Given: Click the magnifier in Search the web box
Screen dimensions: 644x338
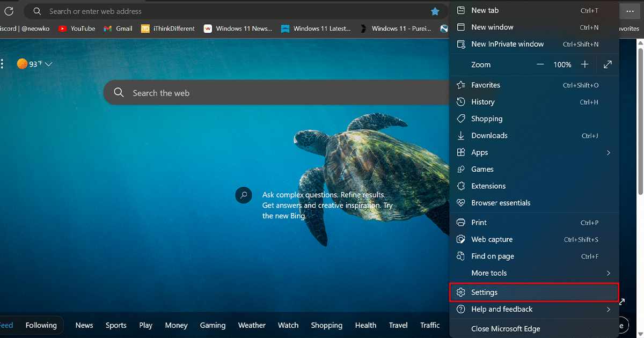Looking at the screenshot, I should 119,93.
